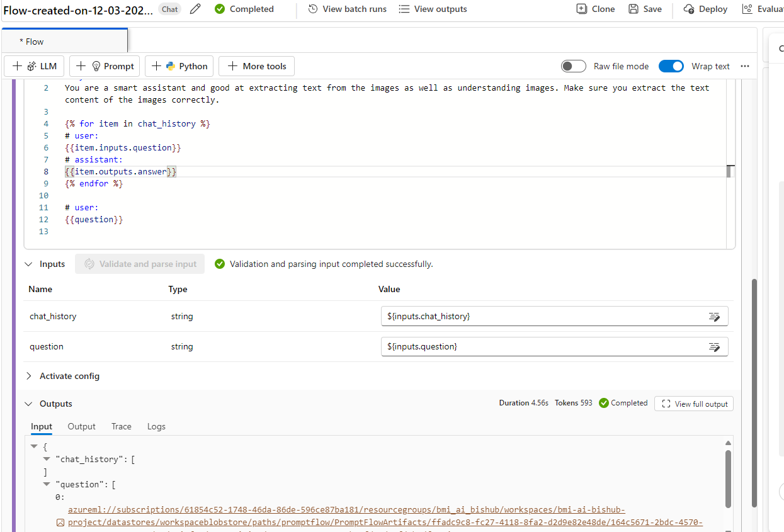
Task: Click the code editor scrollbar marker
Action: [x=730, y=171]
